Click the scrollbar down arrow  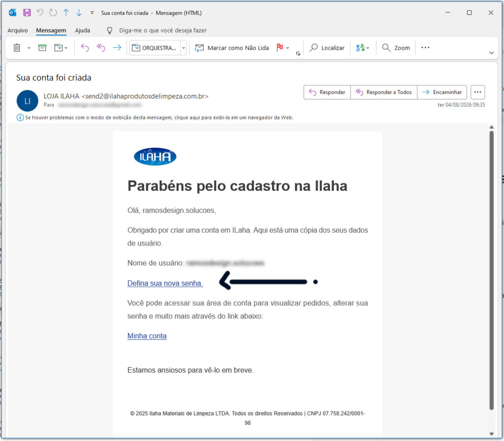[x=492, y=434]
